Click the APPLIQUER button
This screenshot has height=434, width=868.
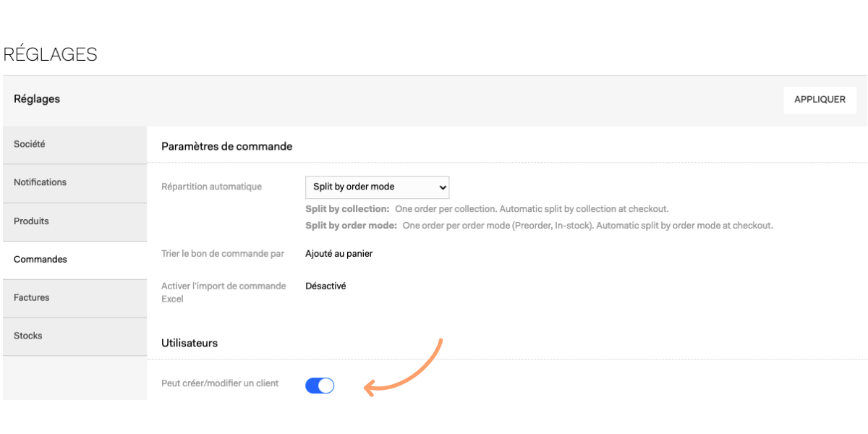(820, 100)
